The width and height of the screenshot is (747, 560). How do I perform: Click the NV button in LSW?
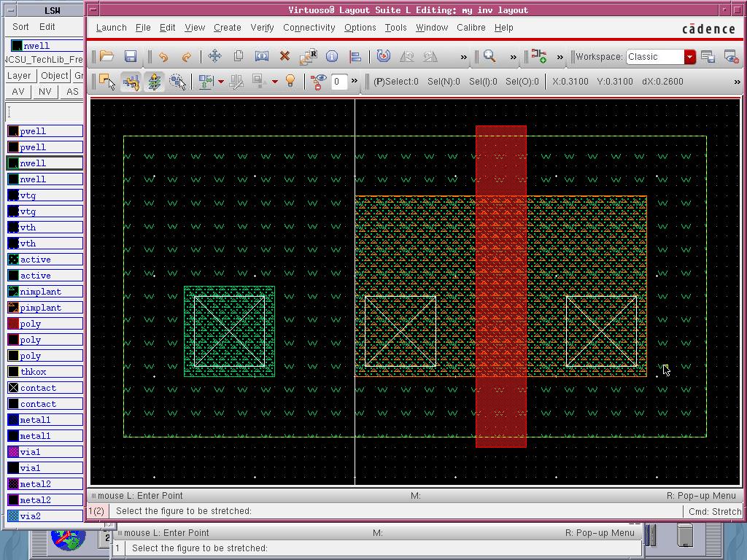click(x=44, y=91)
